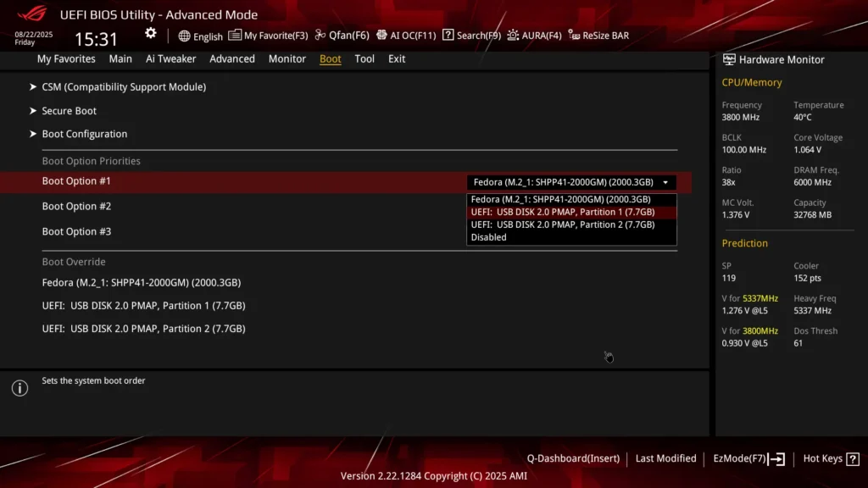Boot override from USB DISK Partition 2
The image size is (868, 488).
coord(144,329)
